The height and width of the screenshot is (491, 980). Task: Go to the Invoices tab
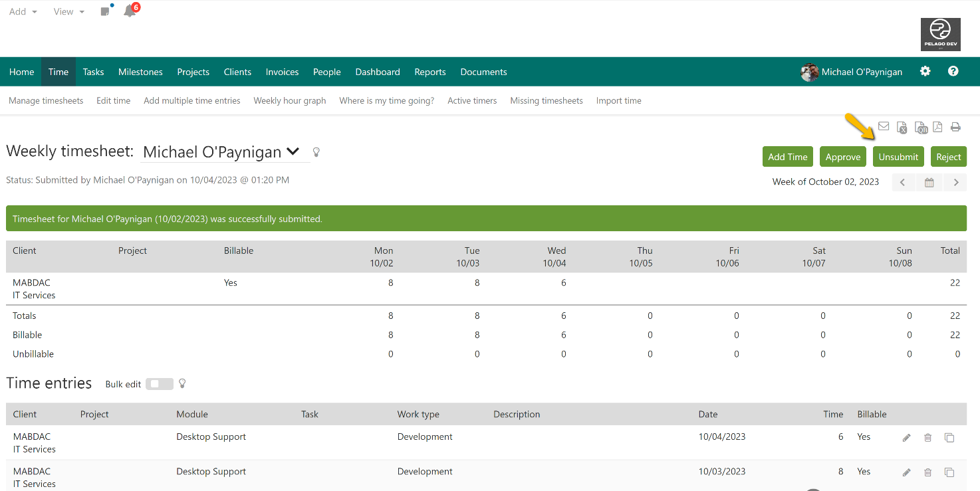(282, 72)
